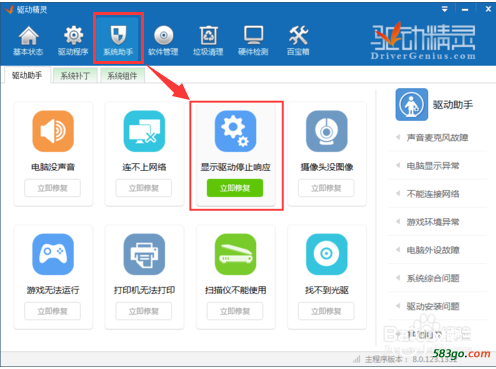
Task: Click 立即修复 under 摄像头没图像
Action: 326,188
